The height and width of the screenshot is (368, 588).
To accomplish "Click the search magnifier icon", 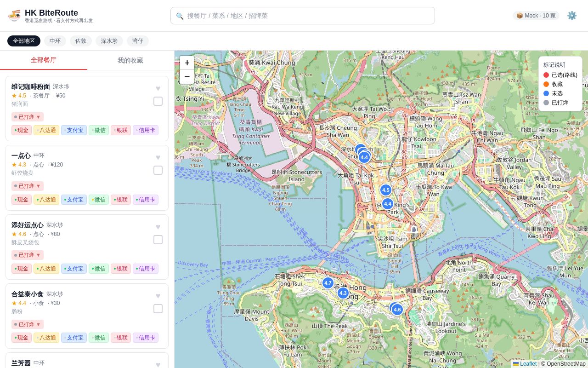I will 180,16.
